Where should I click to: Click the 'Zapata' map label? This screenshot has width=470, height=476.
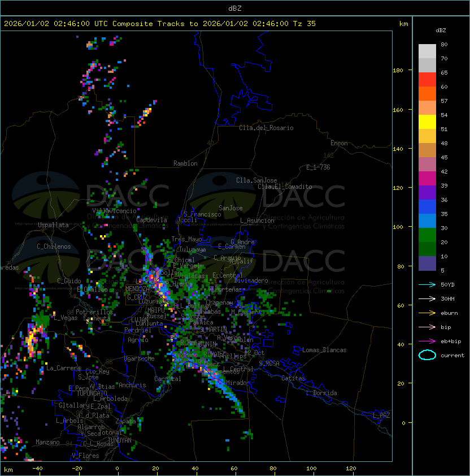[125, 421]
